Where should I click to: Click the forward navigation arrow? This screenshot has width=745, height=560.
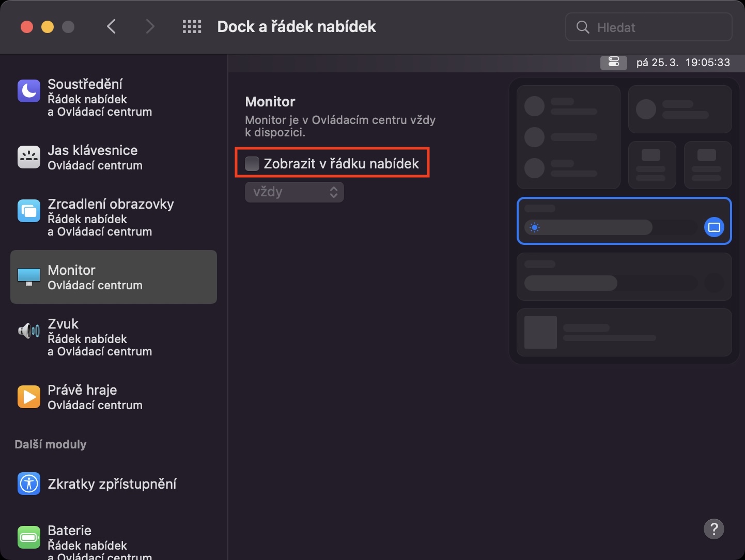(150, 26)
